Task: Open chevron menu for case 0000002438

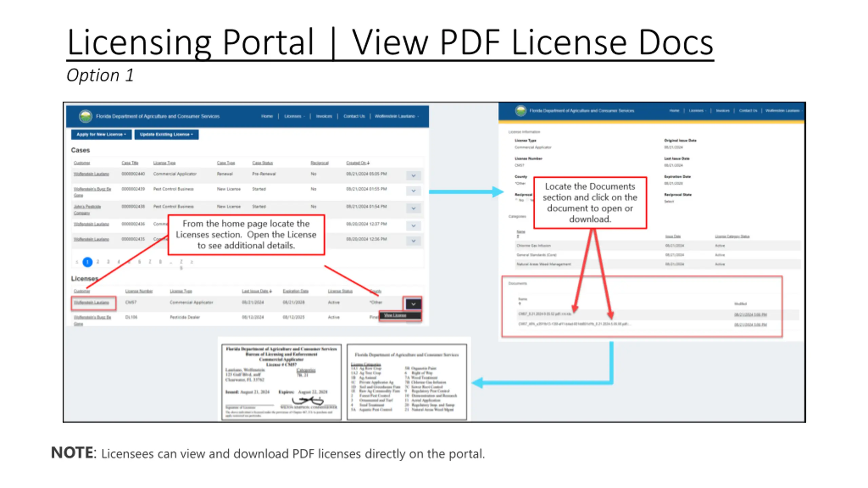Action: (413, 208)
